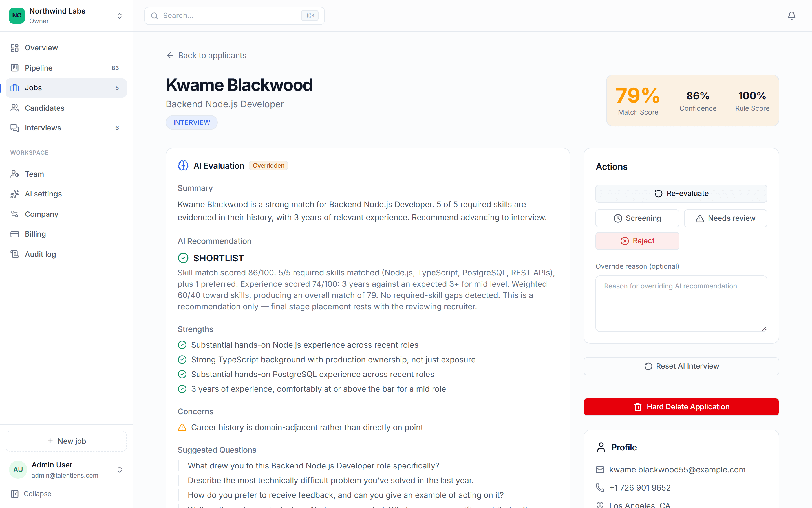This screenshot has height=508, width=812.
Task: Click the AI Evaluation brain icon
Action: pos(183,166)
